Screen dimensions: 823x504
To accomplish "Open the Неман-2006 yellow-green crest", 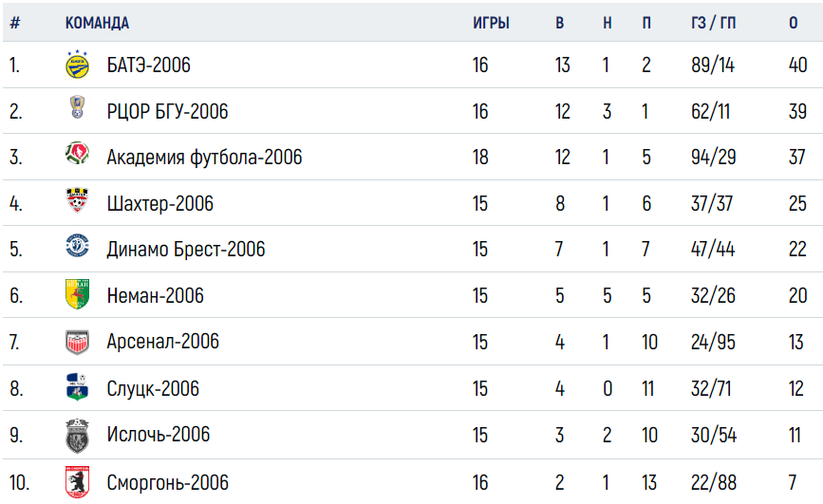I will coord(77,294).
